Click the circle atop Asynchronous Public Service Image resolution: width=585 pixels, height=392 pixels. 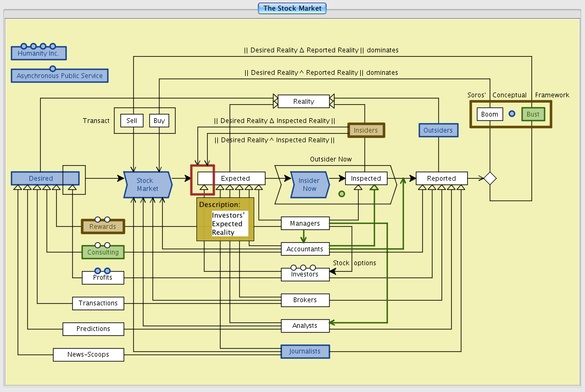pyautogui.click(x=52, y=68)
